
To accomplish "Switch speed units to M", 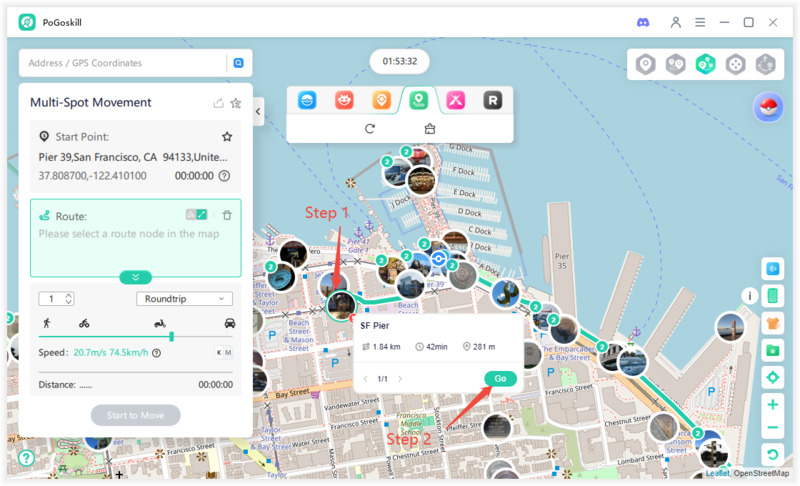I will (228, 352).
